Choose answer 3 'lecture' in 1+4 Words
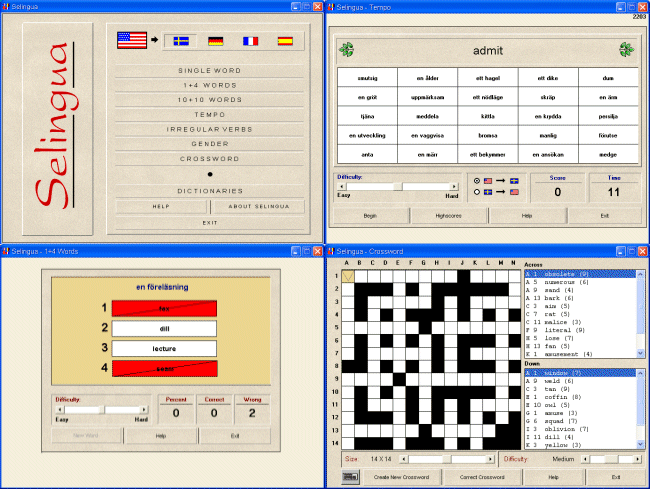The image size is (650, 490). point(164,349)
